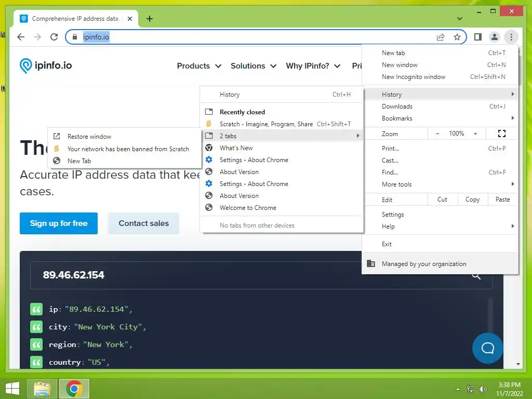
Task: Open What's New history entry
Action: [282, 148]
